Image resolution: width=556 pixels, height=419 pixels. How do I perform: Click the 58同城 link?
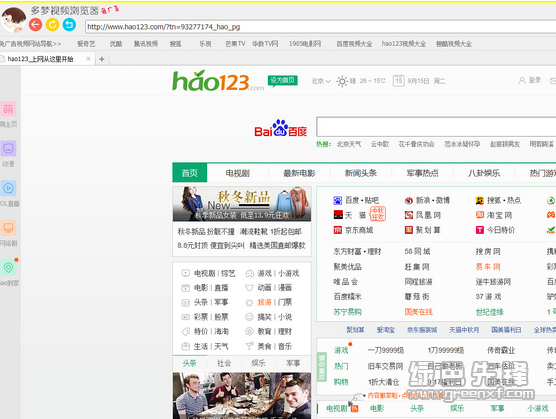[x=417, y=252]
